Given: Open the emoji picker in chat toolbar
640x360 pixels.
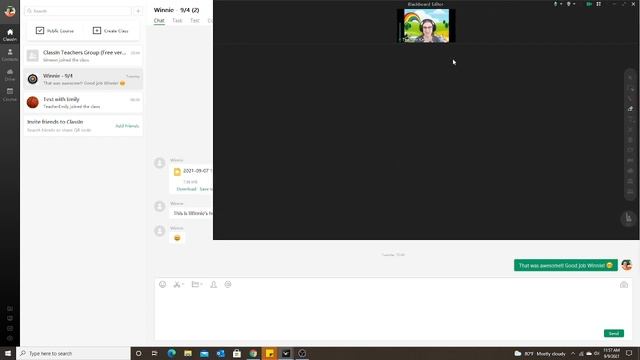Looking at the screenshot, I should (162, 284).
